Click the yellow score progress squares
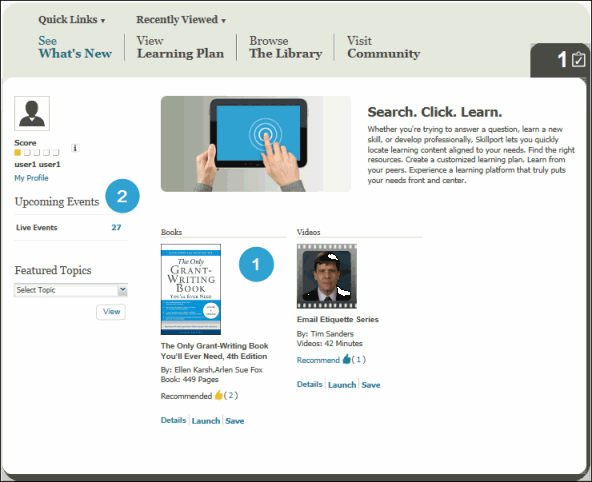This screenshot has height=482, width=592. click(37, 152)
